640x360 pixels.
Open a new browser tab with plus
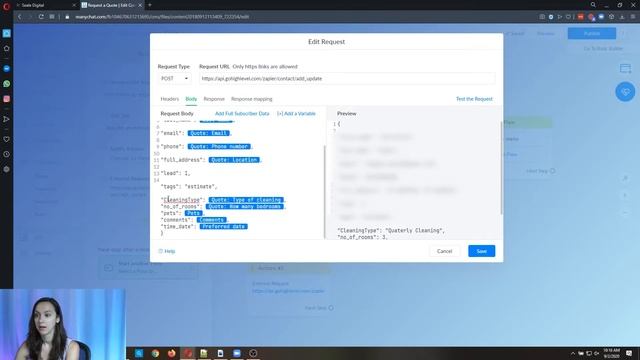pyautogui.click(x=149, y=5)
